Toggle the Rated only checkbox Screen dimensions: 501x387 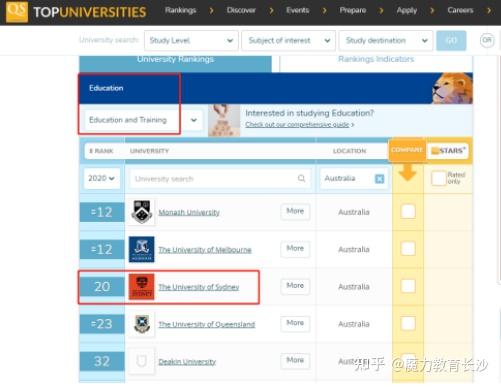point(439,178)
